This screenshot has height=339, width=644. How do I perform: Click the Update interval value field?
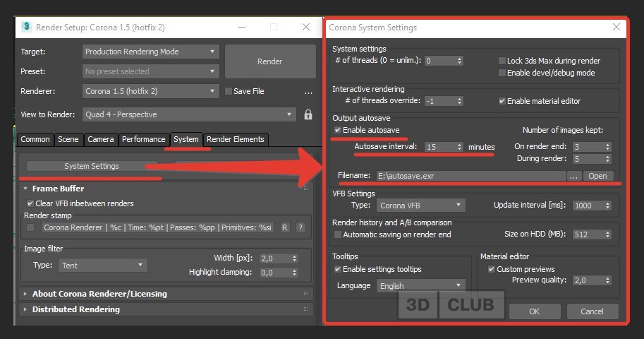(x=588, y=206)
